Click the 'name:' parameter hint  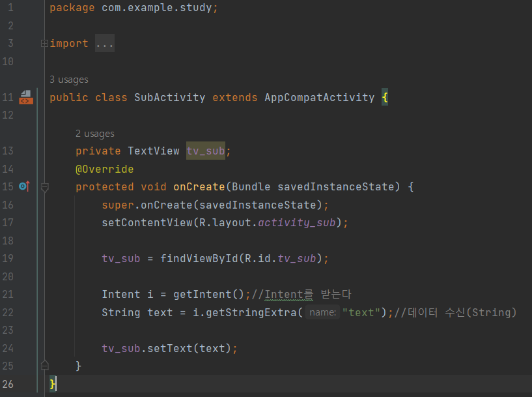tap(323, 312)
